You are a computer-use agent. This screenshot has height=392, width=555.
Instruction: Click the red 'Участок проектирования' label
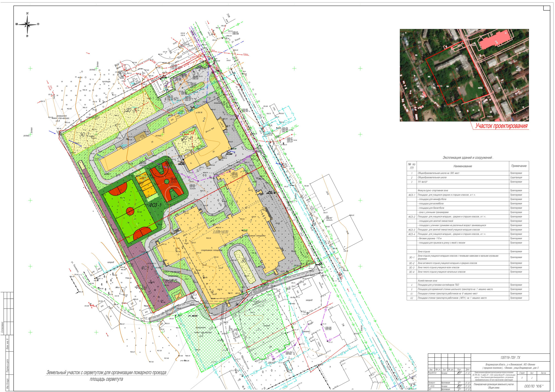click(x=501, y=126)
